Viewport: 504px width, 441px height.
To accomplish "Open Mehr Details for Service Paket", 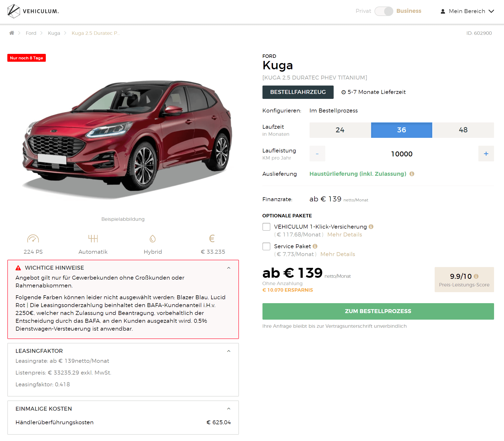I will (338, 254).
